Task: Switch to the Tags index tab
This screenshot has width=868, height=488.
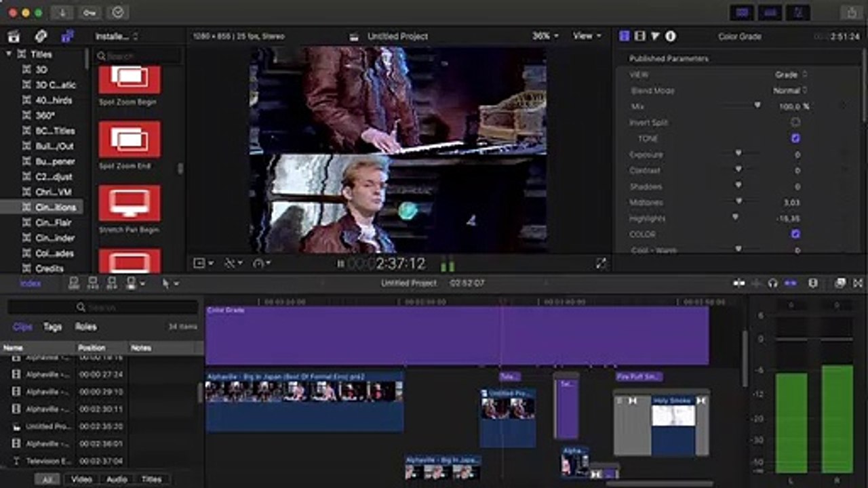Action: 53,327
